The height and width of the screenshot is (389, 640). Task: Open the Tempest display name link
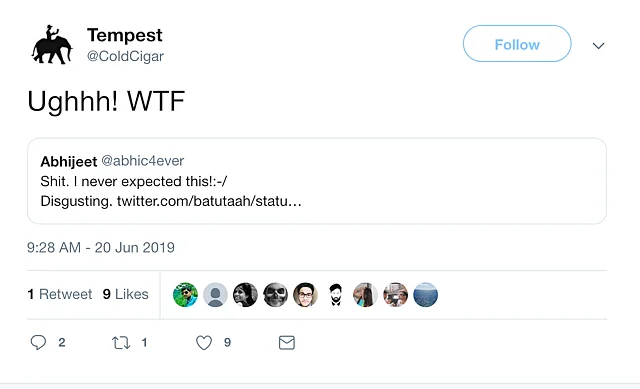[x=124, y=35]
